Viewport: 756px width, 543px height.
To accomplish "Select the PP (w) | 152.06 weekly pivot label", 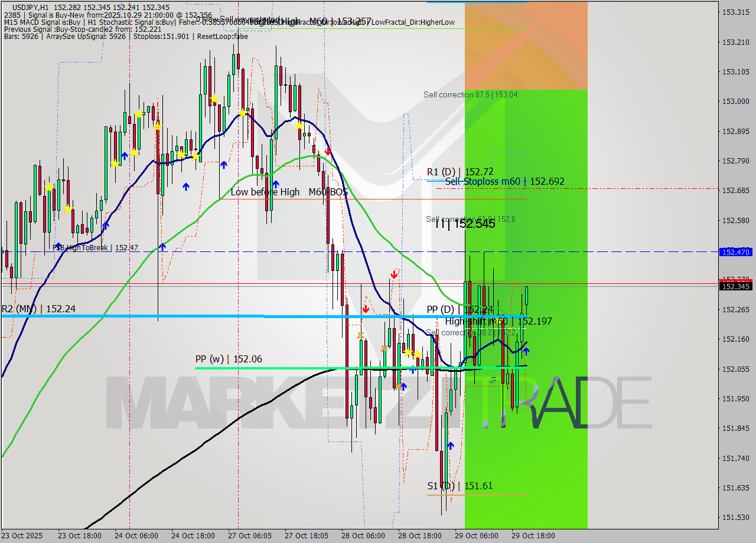I will tap(230, 359).
